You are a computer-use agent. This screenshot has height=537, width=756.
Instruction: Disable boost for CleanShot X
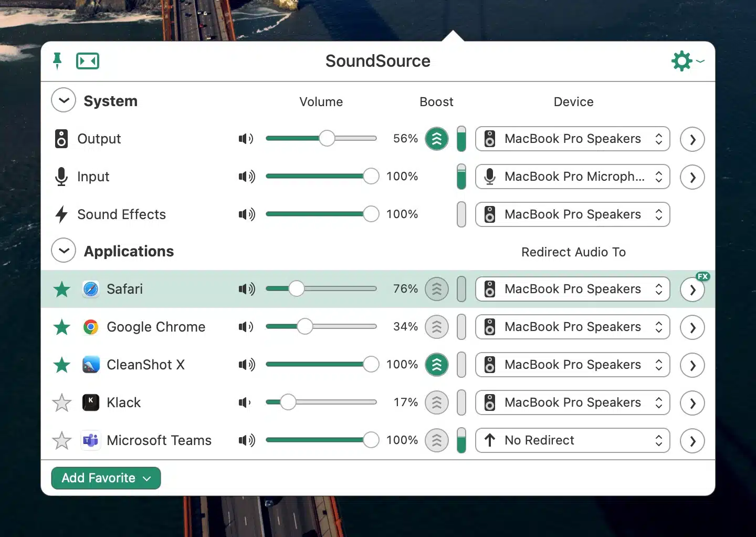(436, 365)
